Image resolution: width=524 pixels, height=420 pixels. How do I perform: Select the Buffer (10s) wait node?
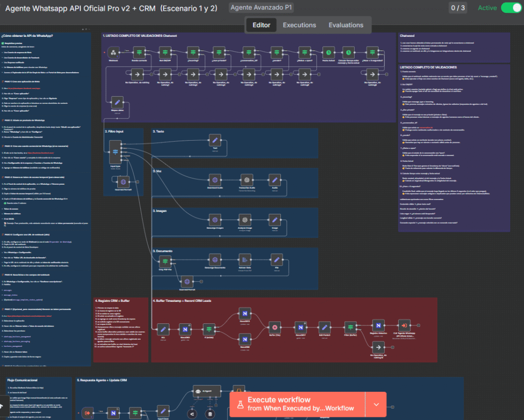[x=274, y=326]
